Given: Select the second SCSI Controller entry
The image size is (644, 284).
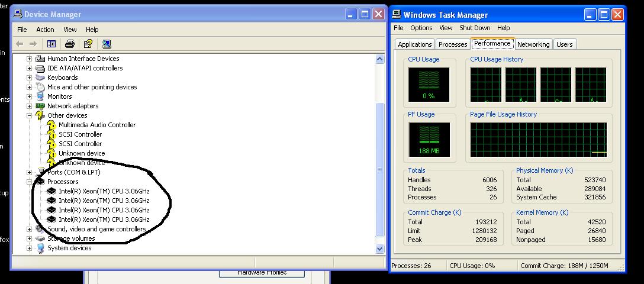Looking at the screenshot, I should [80, 144].
